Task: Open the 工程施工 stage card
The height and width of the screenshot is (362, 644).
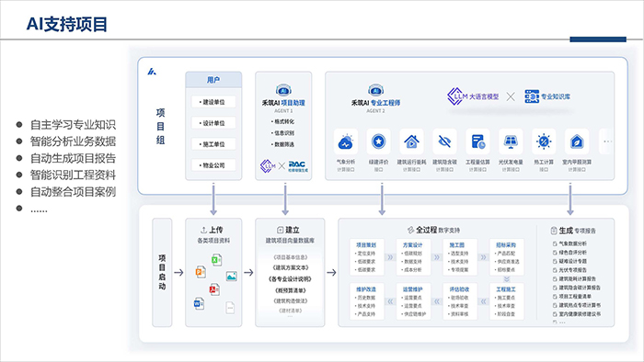Action: tap(507, 301)
